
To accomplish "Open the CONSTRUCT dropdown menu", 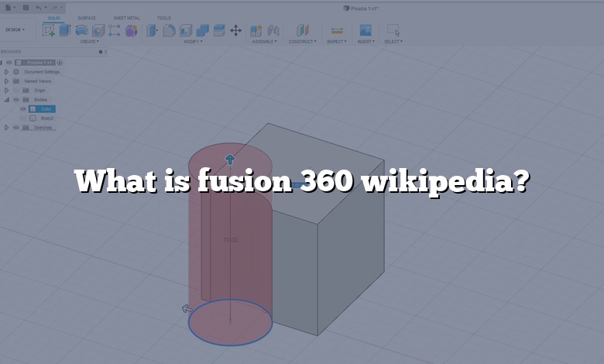I will tap(302, 42).
